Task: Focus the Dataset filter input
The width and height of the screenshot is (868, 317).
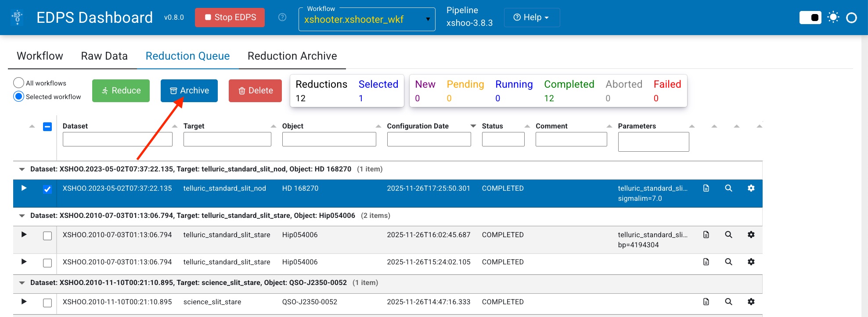Action: (118, 139)
